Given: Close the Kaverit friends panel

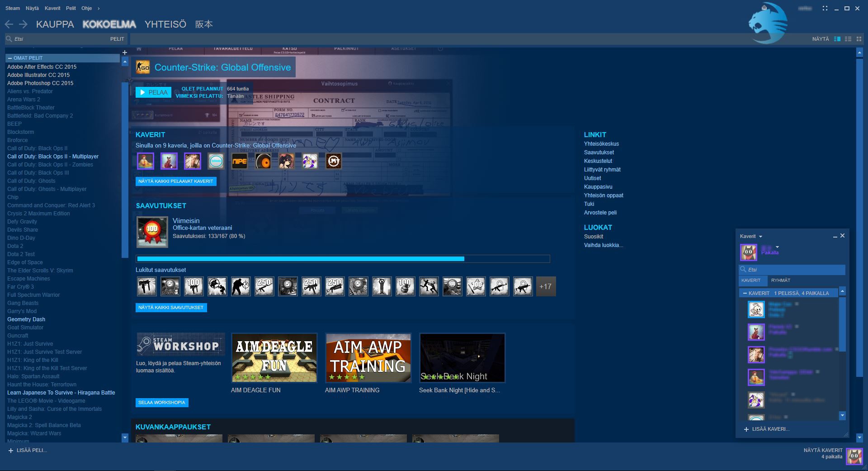Looking at the screenshot, I should pos(842,236).
